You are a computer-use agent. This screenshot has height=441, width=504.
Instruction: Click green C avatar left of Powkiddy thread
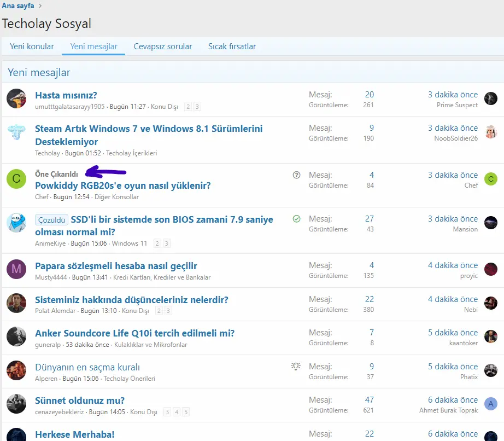tap(16, 178)
